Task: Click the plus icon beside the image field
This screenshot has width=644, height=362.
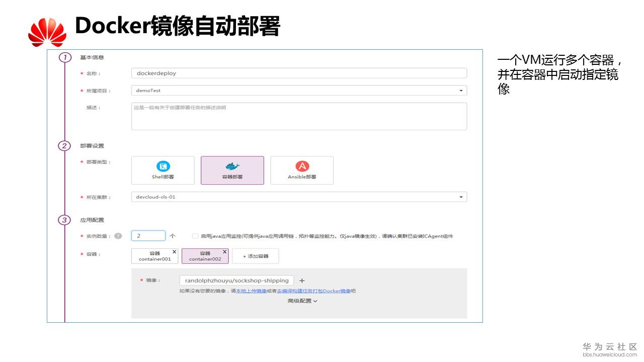Action: coord(301,281)
